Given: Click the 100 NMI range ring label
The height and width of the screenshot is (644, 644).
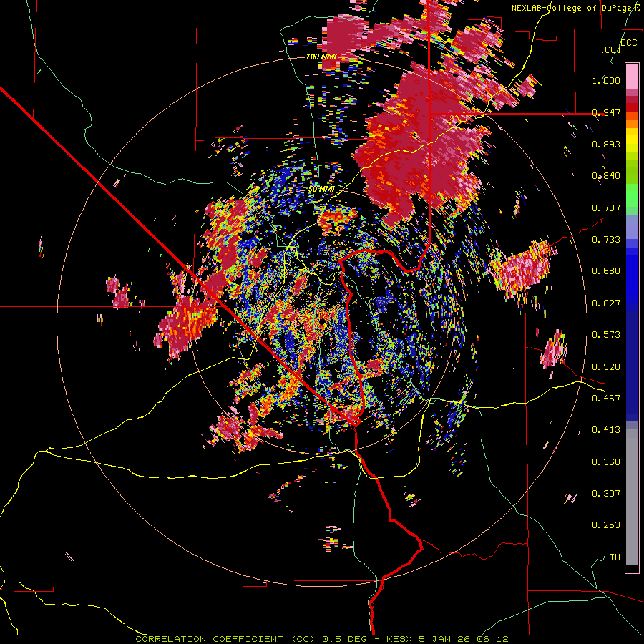Looking at the screenshot, I should 321,57.
